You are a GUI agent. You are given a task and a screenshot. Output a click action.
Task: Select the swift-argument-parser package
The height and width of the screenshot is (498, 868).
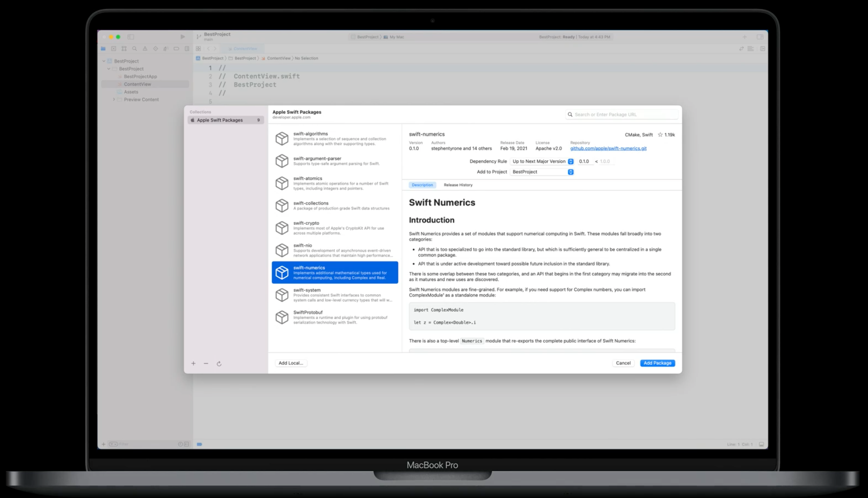[335, 161]
